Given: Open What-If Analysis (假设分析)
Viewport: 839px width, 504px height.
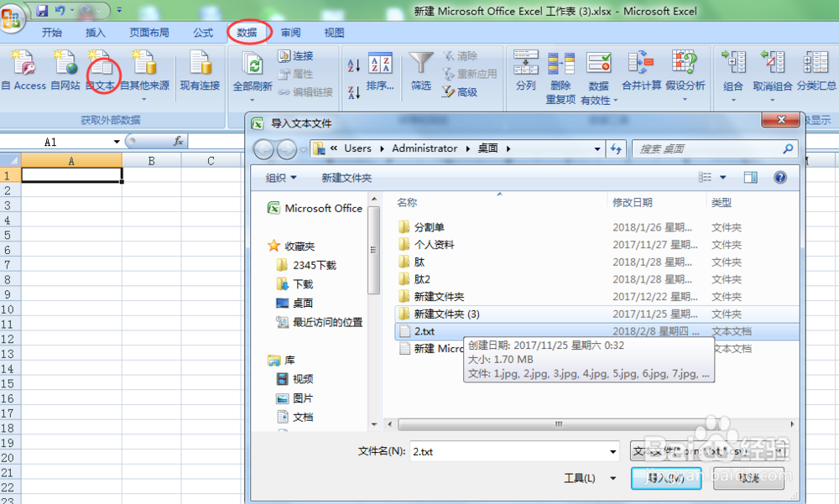Looking at the screenshot, I should point(685,75).
